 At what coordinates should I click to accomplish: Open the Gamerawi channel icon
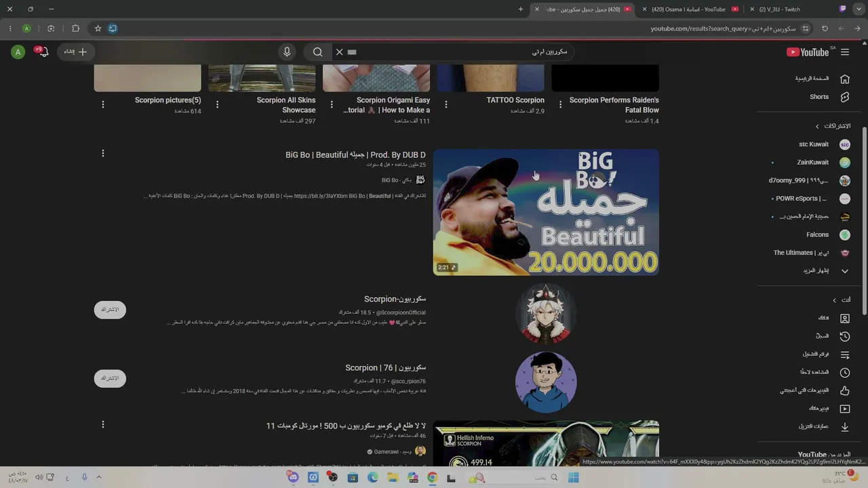pyautogui.click(x=420, y=451)
